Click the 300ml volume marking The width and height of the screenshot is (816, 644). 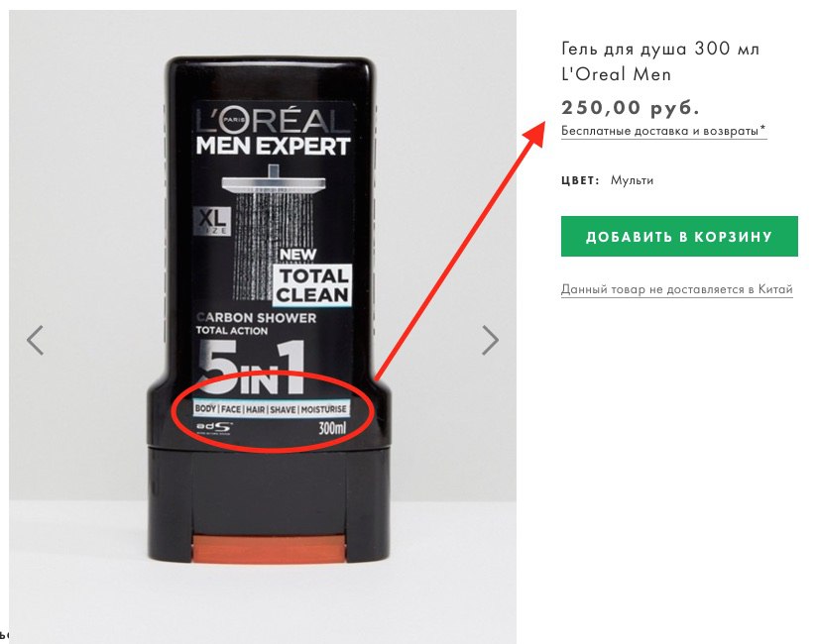click(x=332, y=429)
